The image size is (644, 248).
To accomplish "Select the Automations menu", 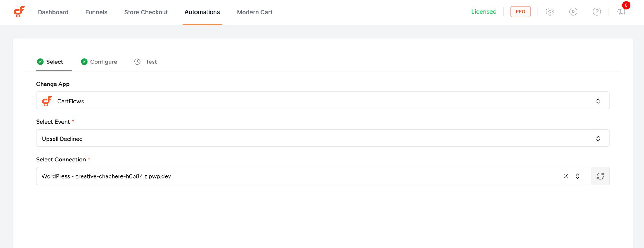I will tap(202, 12).
